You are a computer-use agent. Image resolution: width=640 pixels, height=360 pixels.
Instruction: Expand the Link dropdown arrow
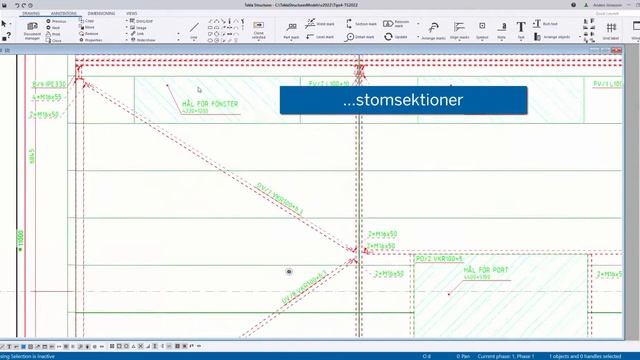point(127,33)
